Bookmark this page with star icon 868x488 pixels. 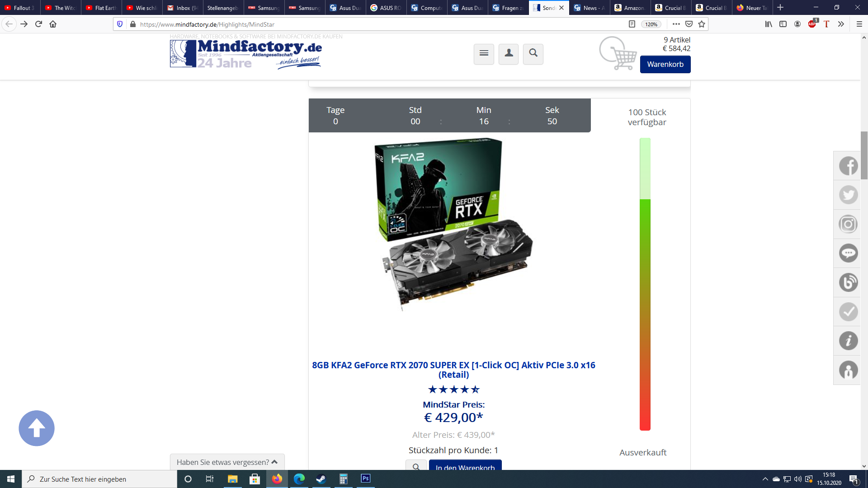point(702,24)
